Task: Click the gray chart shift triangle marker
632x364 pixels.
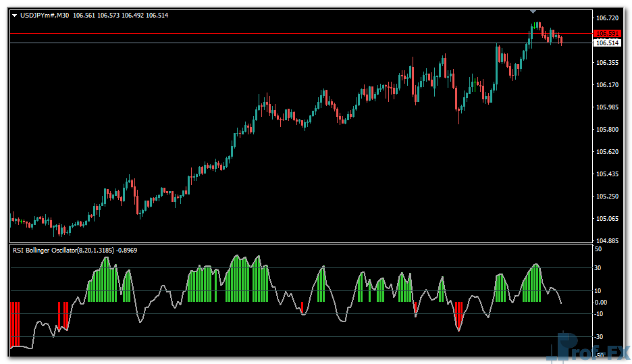Action: pyautogui.click(x=533, y=11)
